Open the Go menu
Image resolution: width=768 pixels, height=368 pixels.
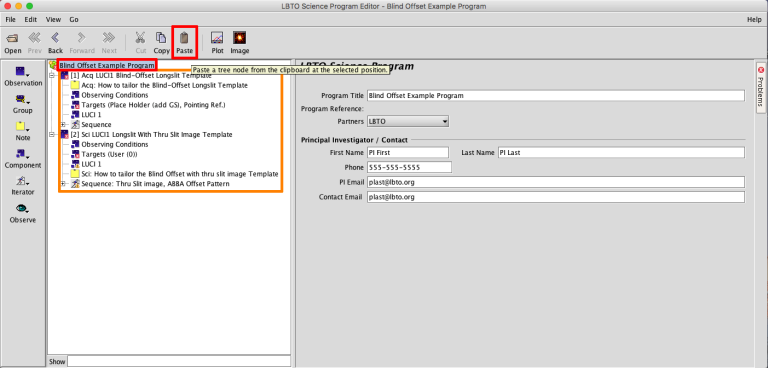click(73, 20)
